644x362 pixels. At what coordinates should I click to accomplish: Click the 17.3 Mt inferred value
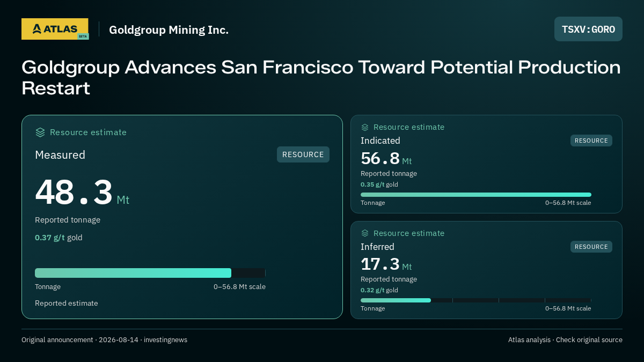[386, 264]
